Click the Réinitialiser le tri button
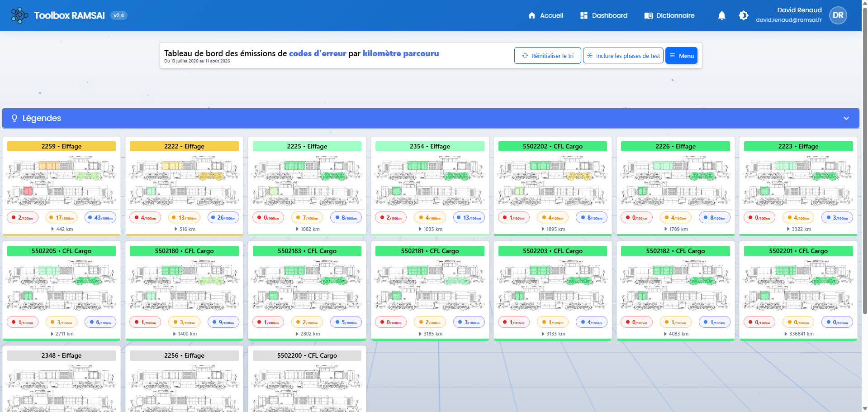This screenshot has height=412, width=868. point(547,56)
